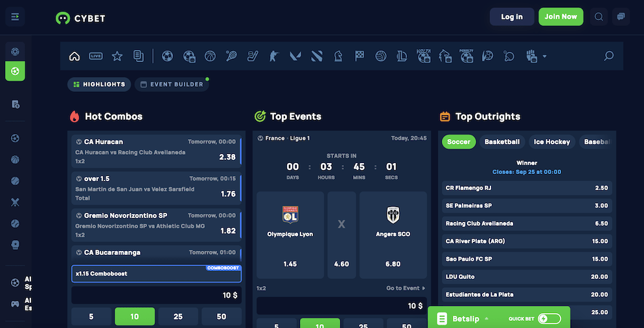Viewport: 644px width, 328px height.
Task: Select the volleyball icon
Action: [x=381, y=56]
